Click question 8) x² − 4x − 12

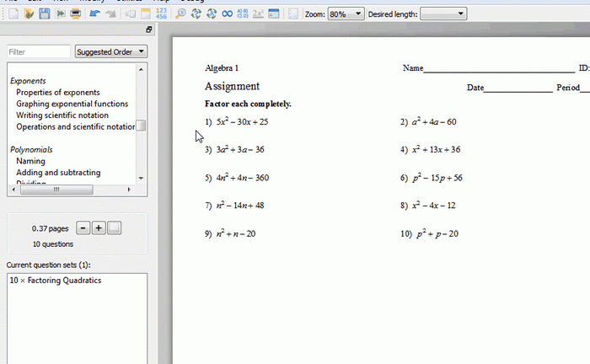click(428, 206)
